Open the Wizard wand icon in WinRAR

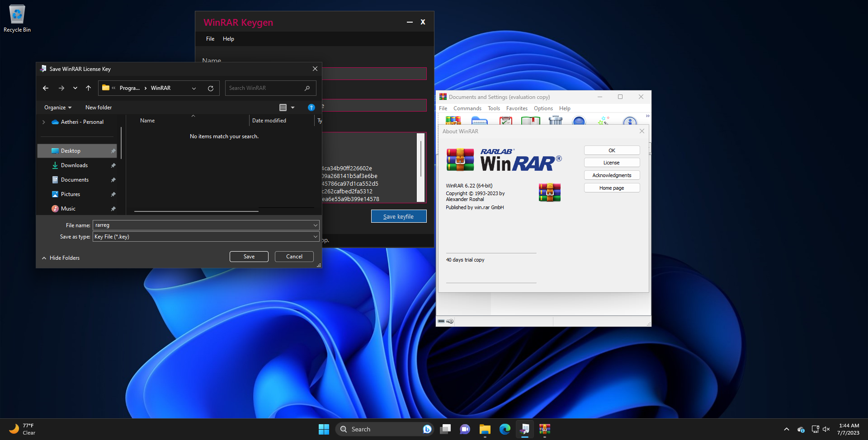click(604, 121)
